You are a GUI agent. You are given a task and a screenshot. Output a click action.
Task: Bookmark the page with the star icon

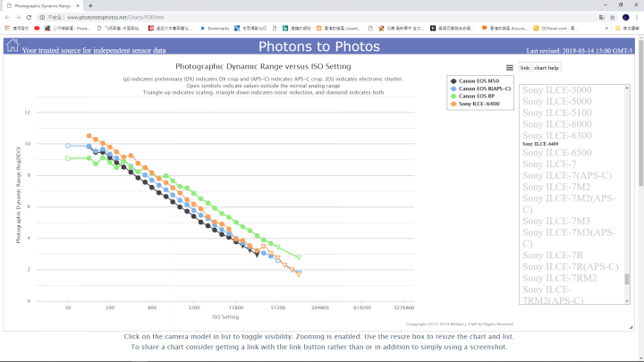613,17
